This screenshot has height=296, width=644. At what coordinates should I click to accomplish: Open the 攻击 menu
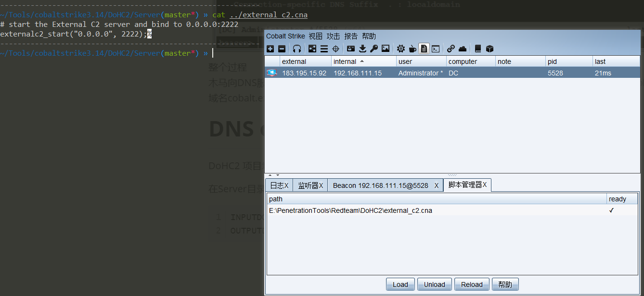click(333, 36)
